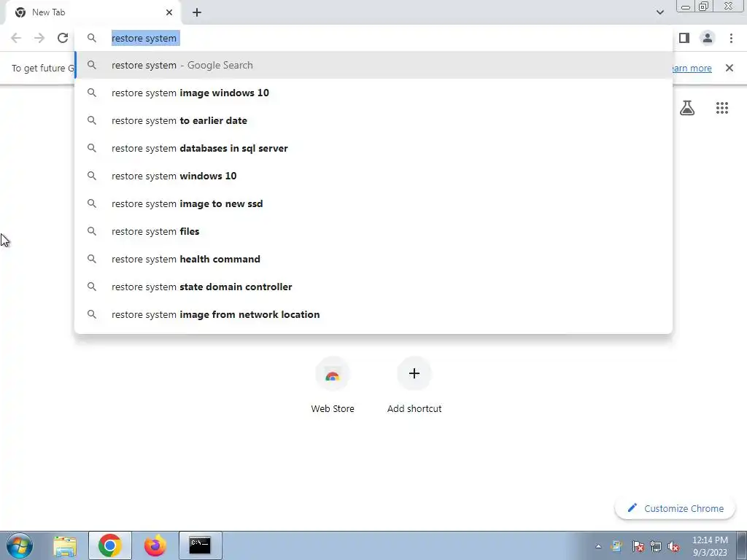Screen dimensions: 747x560
Task: Click the Action Center flag tray icon
Action: 638,547
